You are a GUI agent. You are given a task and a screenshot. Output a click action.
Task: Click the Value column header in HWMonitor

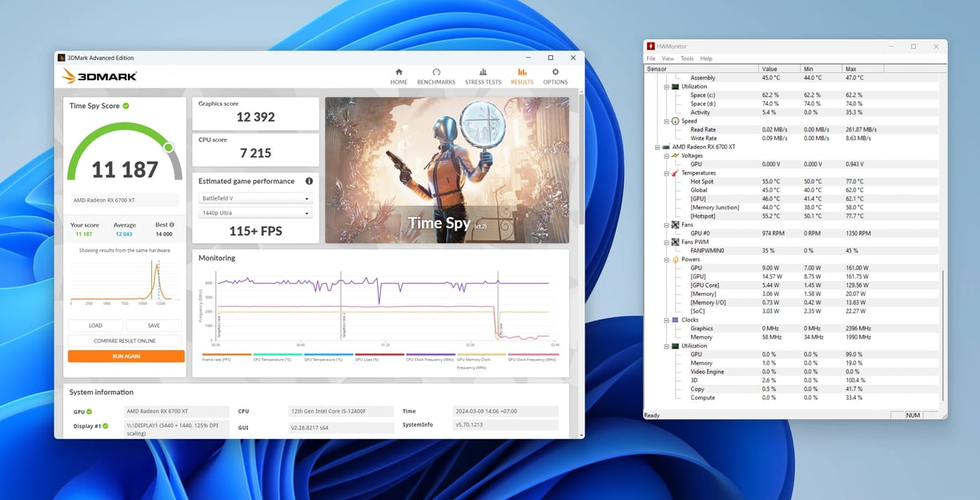click(780, 69)
